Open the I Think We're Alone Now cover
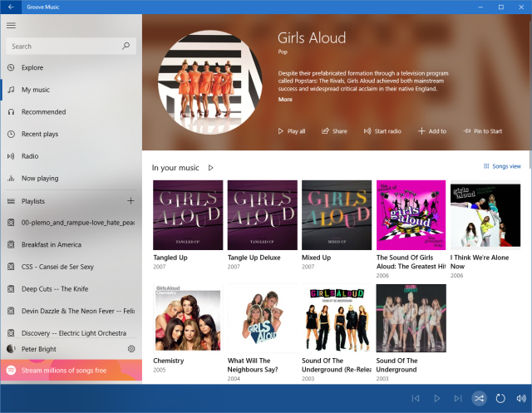 coord(485,215)
